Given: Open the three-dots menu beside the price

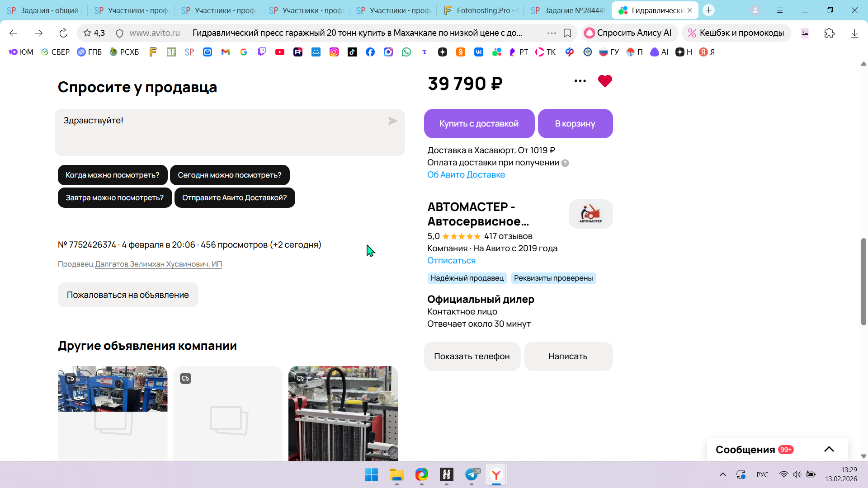Looking at the screenshot, I should point(580,81).
